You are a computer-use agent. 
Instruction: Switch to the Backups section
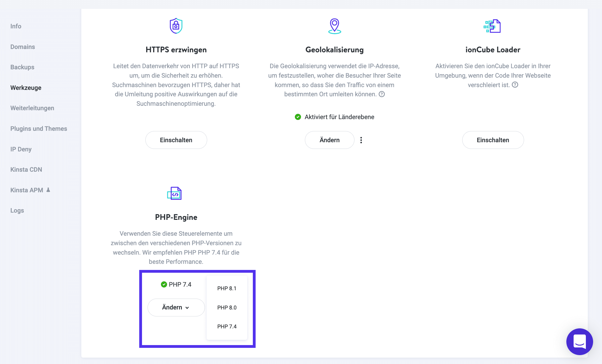point(22,67)
